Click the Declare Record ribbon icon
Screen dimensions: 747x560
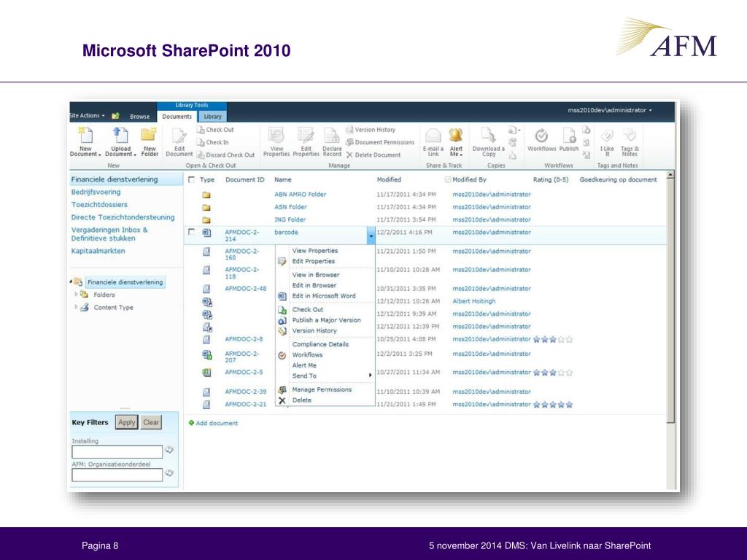(332, 136)
